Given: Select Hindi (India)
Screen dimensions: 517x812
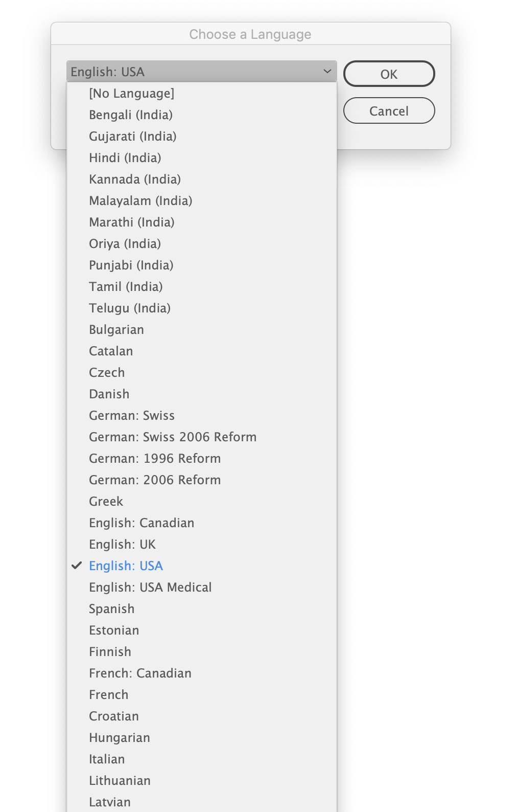Looking at the screenshot, I should click(x=125, y=157).
